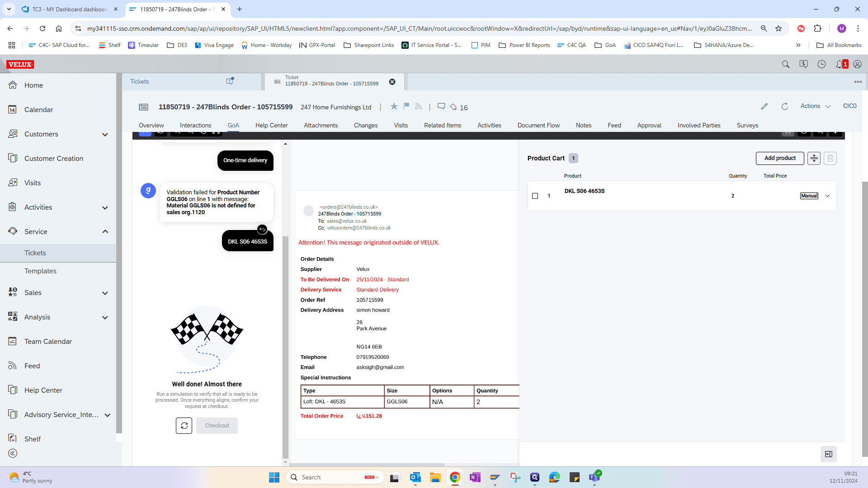Open the notifications bell icon
This screenshot has width=868, height=488.
pos(839,64)
